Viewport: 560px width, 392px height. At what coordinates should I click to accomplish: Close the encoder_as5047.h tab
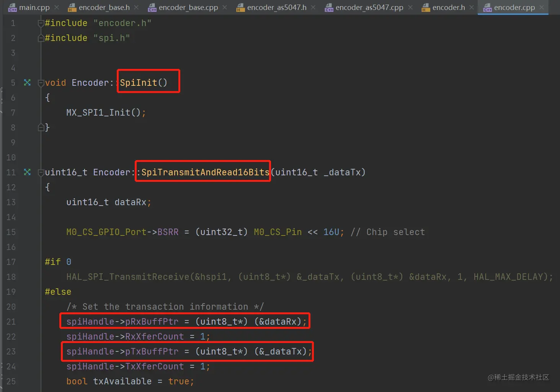click(x=313, y=7)
